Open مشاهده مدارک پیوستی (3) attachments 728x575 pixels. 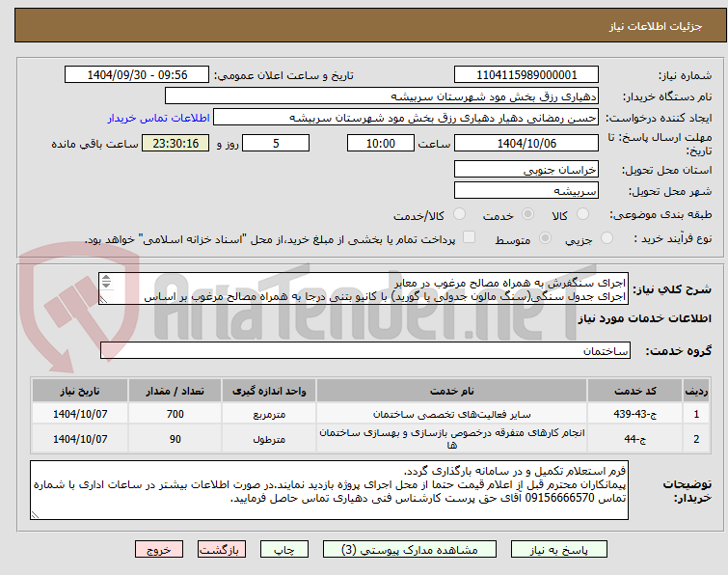point(410,549)
